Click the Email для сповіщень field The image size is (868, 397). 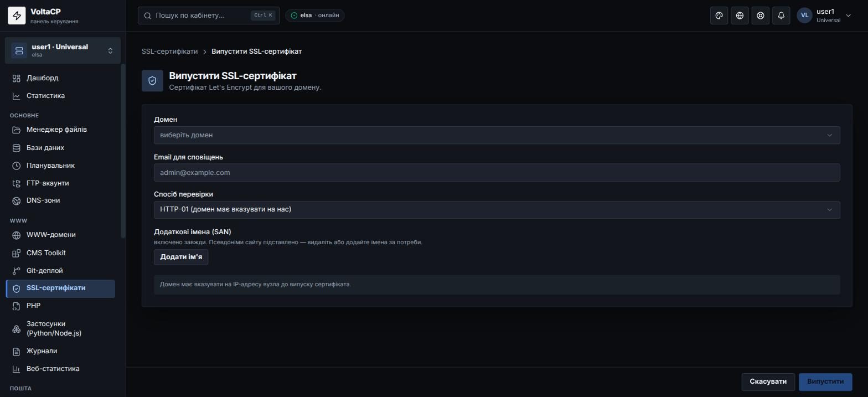tap(497, 172)
